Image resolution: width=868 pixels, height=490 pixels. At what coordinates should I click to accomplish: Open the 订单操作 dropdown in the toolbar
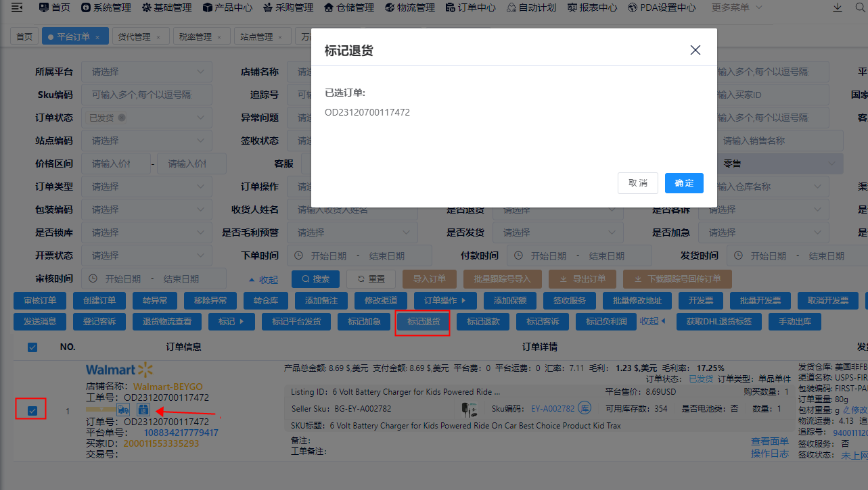(444, 300)
